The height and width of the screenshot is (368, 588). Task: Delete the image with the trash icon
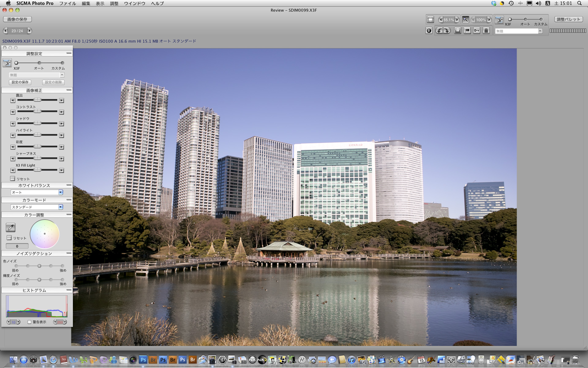[x=486, y=30]
